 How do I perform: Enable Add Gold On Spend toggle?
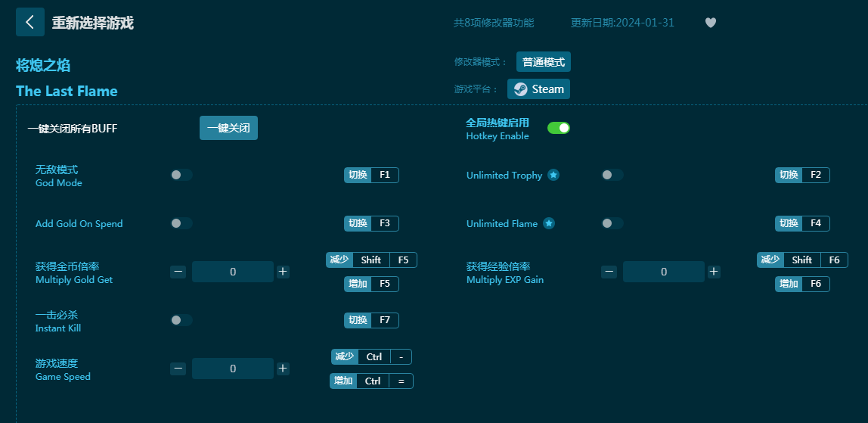[x=181, y=223]
